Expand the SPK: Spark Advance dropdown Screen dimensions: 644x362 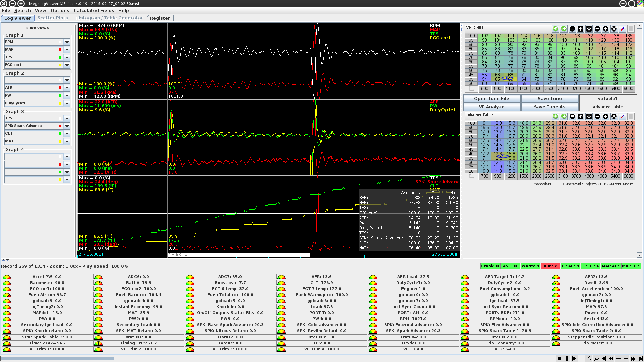tap(67, 126)
